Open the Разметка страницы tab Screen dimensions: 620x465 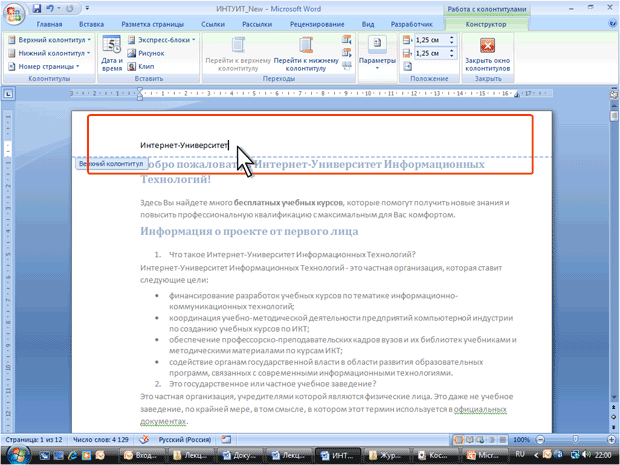152,24
